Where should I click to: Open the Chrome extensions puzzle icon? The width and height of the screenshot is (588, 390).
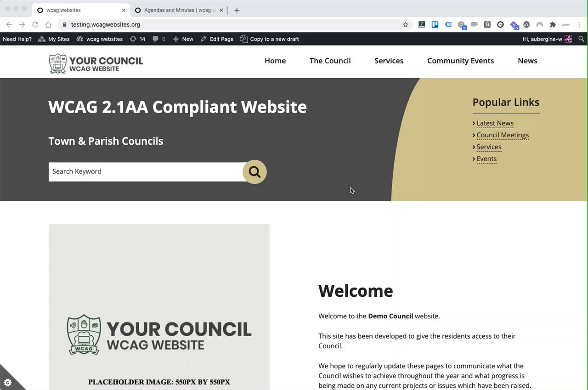point(553,25)
